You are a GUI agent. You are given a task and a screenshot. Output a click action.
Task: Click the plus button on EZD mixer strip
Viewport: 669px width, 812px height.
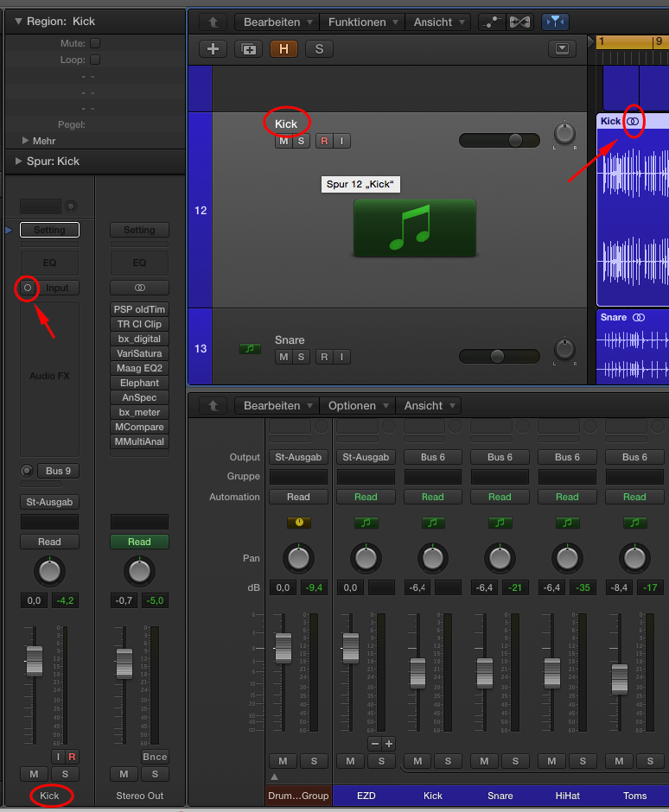(389, 744)
